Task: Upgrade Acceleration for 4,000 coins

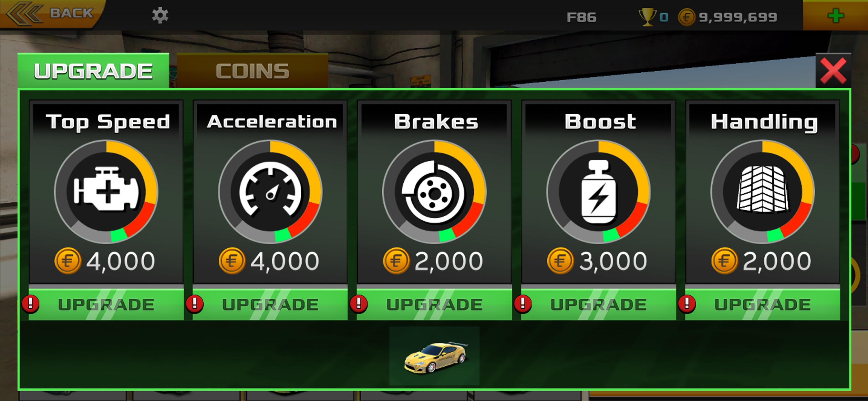Action: coord(270,304)
